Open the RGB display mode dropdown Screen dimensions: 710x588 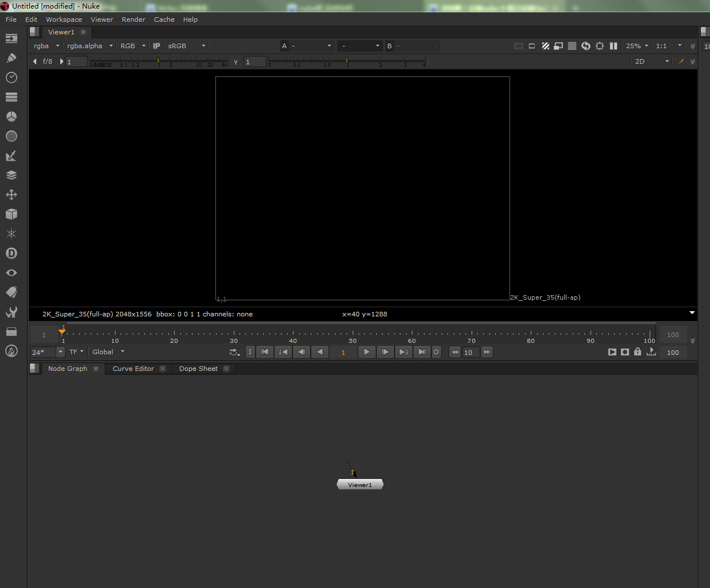coord(133,46)
